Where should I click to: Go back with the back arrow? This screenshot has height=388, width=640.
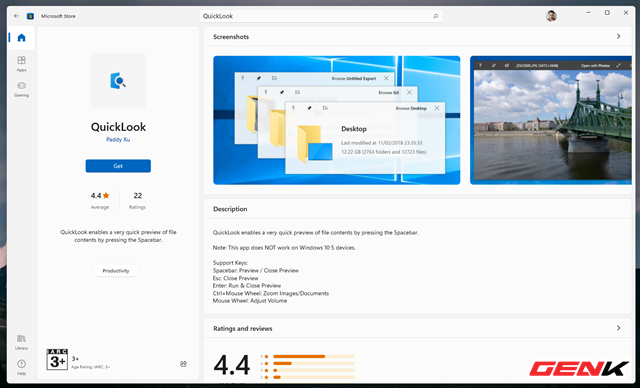pos(16,16)
